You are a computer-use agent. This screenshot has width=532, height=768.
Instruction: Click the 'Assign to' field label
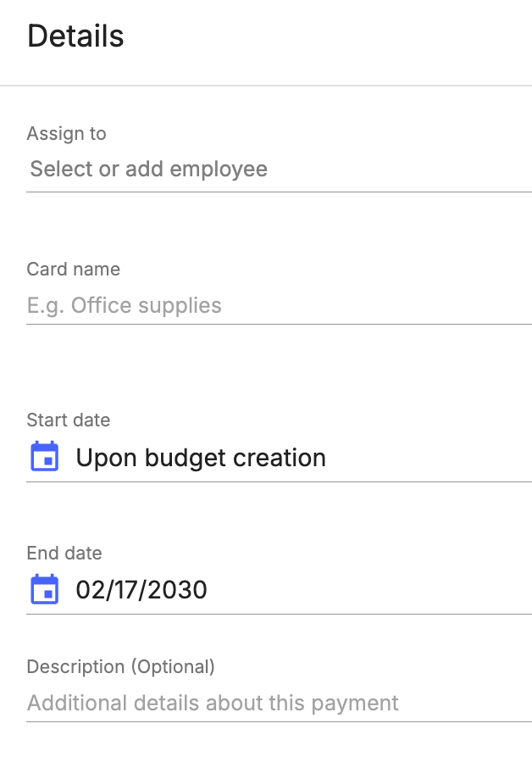click(67, 133)
